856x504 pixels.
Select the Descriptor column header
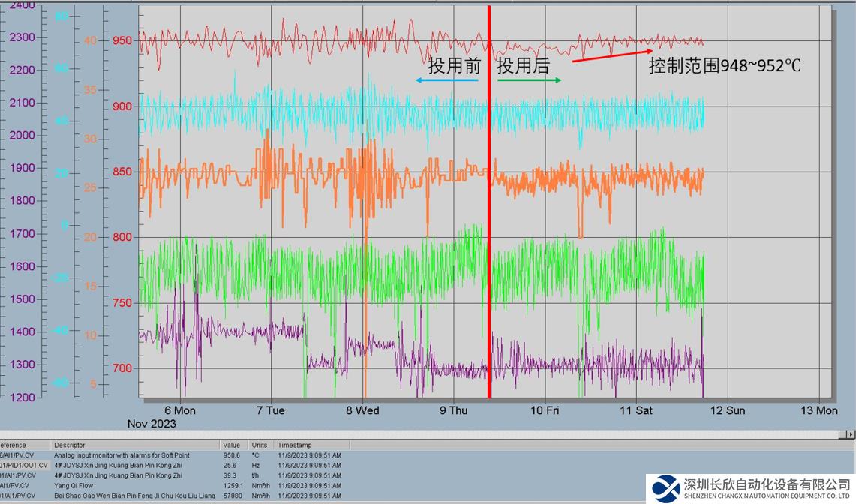tap(69, 445)
